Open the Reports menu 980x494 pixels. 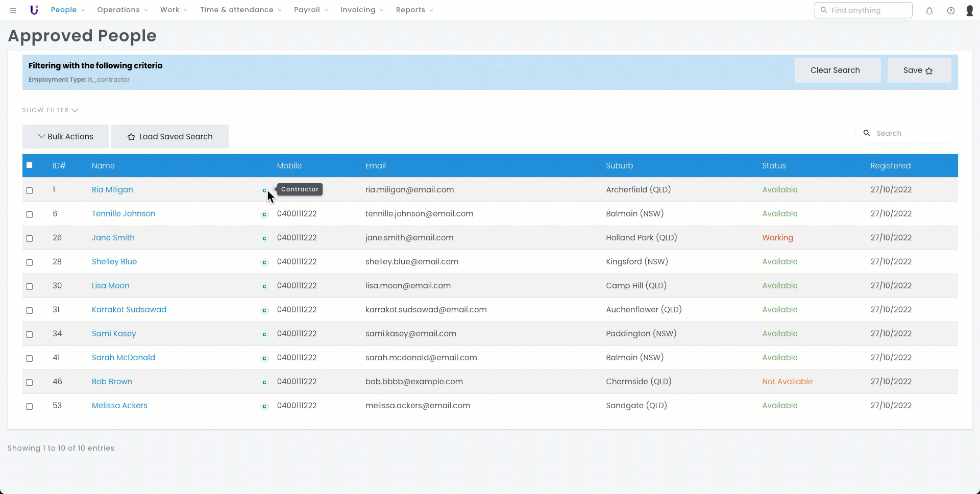tap(414, 10)
